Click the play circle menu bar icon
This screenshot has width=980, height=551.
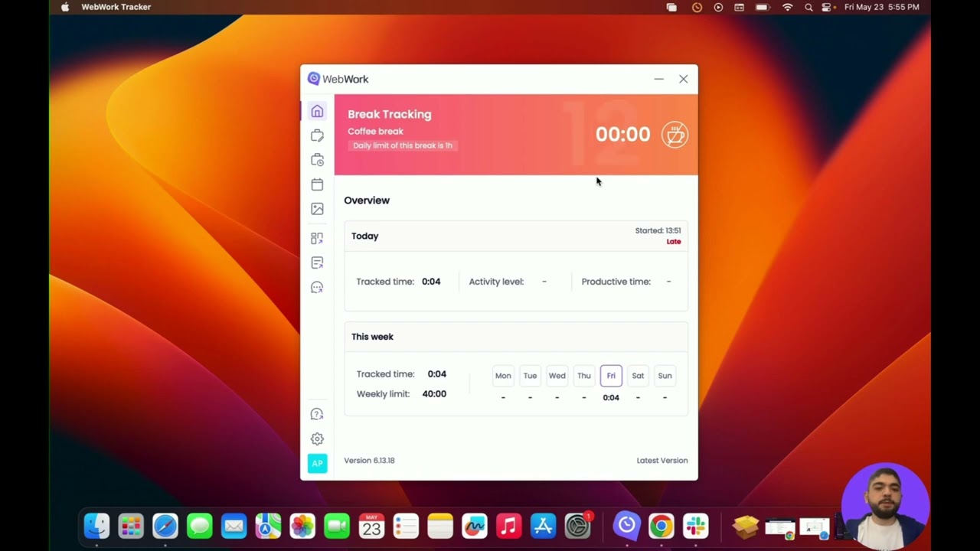click(x=718, y=7)
